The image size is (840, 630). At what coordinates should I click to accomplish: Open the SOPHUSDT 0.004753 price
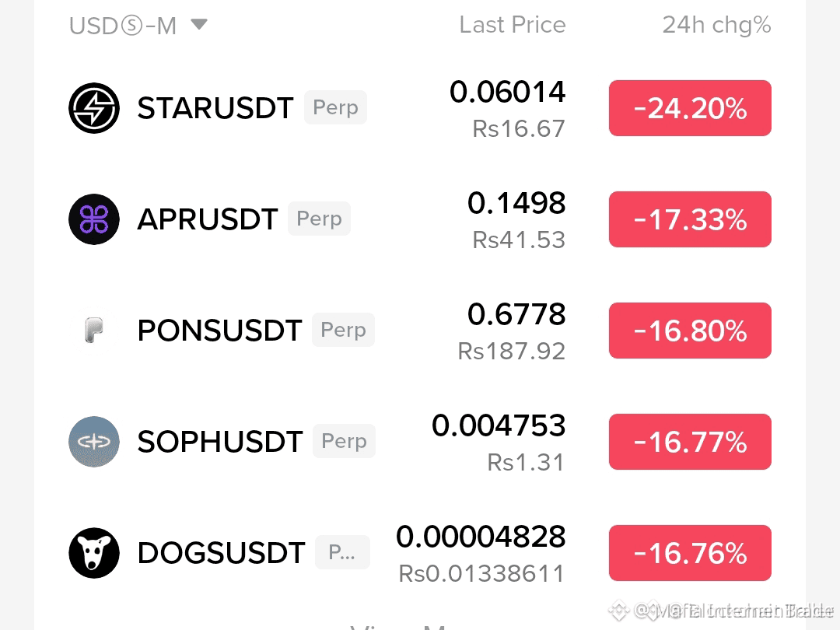coord(499,425)
